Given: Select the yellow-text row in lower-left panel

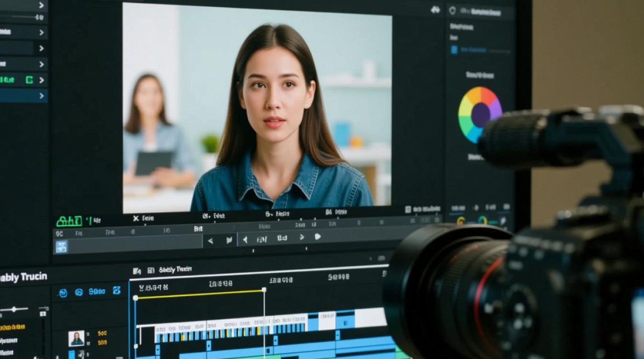Looking at the screenshot, I should click(x=13, y=327).
